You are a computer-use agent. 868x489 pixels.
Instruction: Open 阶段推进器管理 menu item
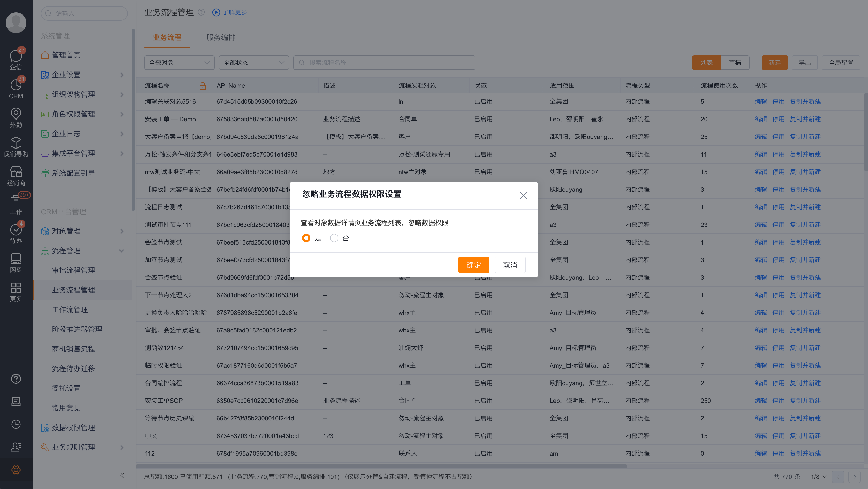77,329
